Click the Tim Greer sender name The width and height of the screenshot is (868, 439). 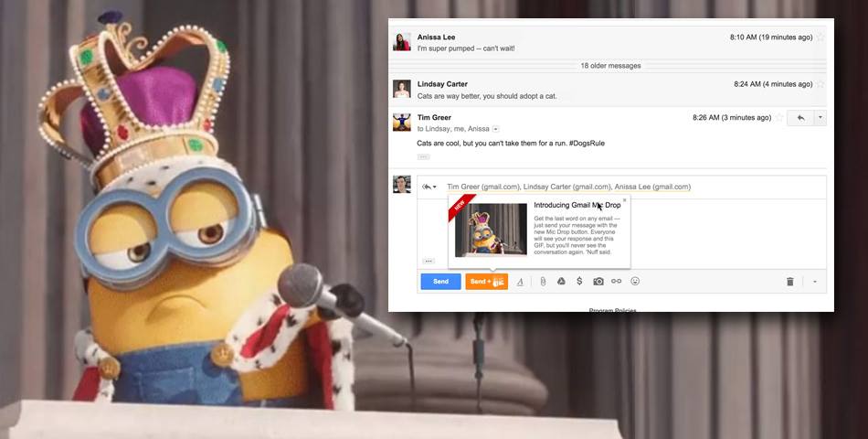pyautogui.click(x=434, y=117)
